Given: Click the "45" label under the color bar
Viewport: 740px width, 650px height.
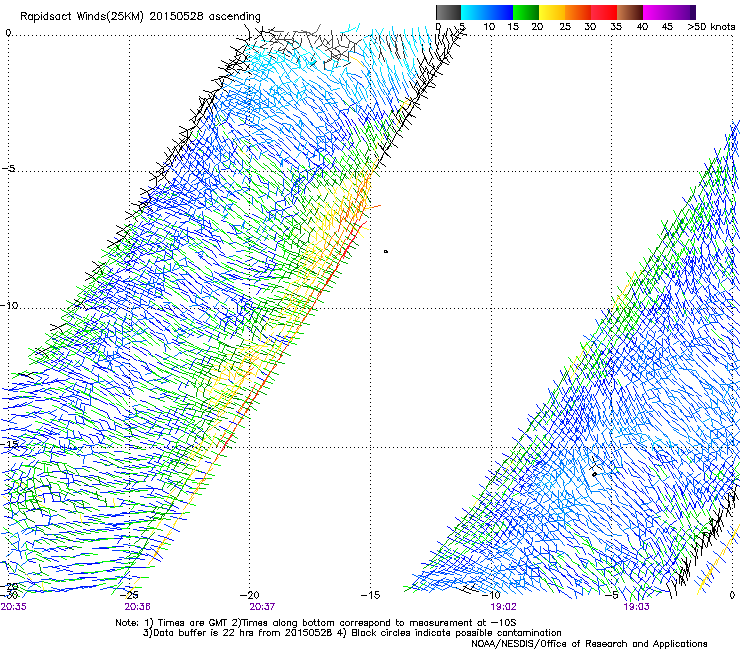Looking at the screenshot, I should [x=667, y=27].
